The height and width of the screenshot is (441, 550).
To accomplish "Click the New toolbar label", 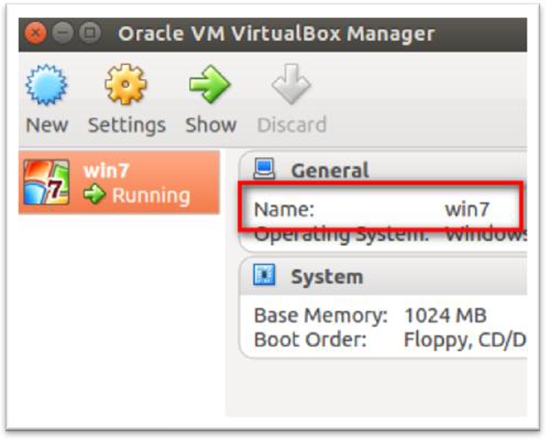I will coord(47,125).
